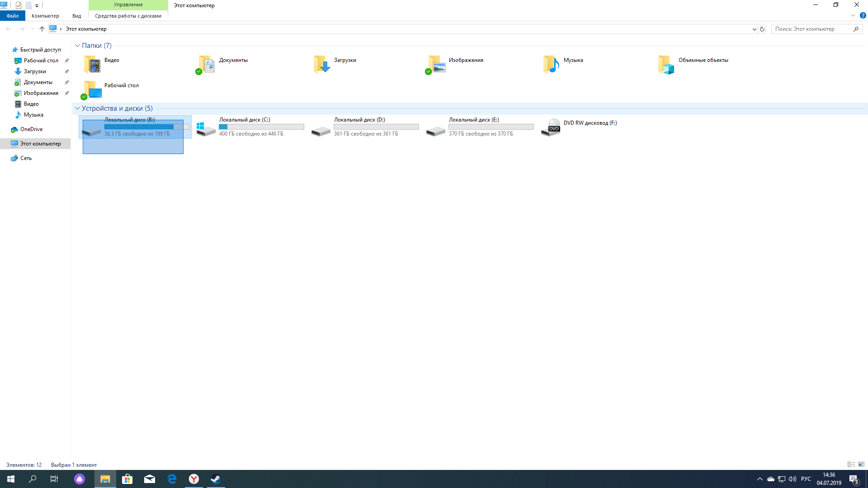Viewport: 868px width, 488px height.
Task: Launch Alice assistant from taskbar
Action: (x=80, y=479)
